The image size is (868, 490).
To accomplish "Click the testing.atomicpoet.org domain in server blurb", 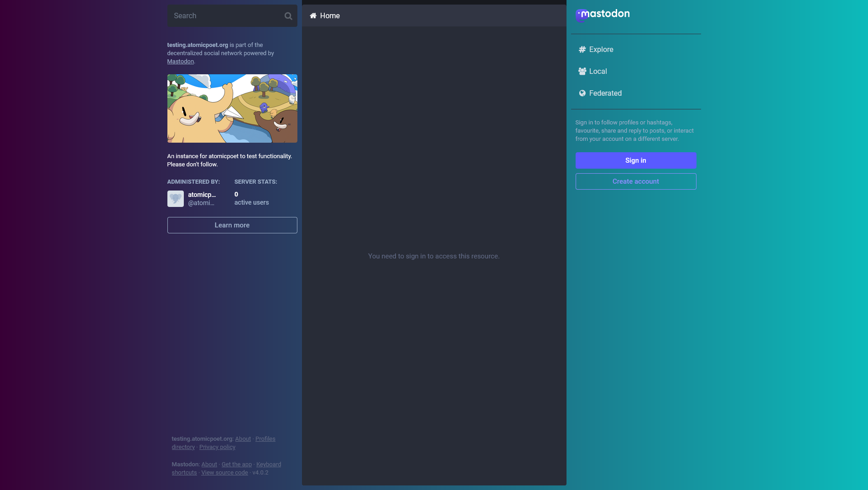I will (x=198, y=45).
